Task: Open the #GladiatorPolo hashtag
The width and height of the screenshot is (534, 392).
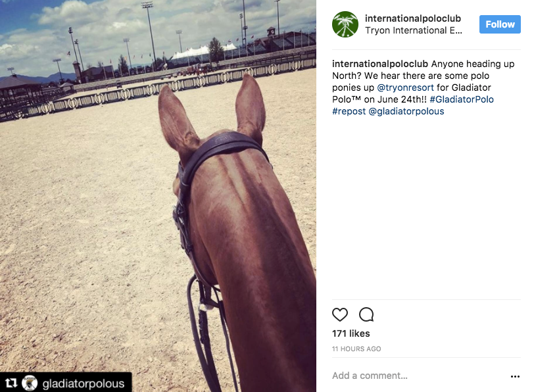Action: (462, 99)
